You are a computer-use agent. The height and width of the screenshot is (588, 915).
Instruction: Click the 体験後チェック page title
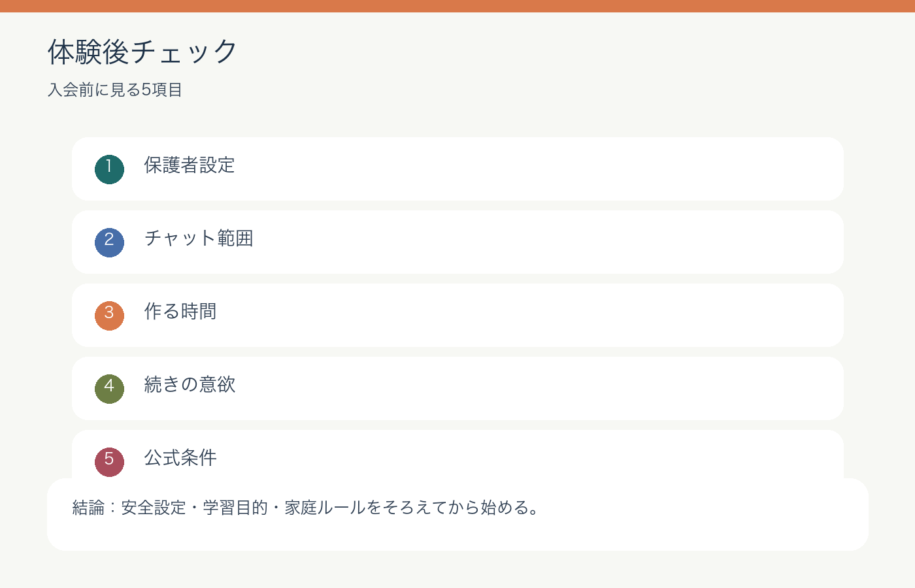click(x=143, y=52)
